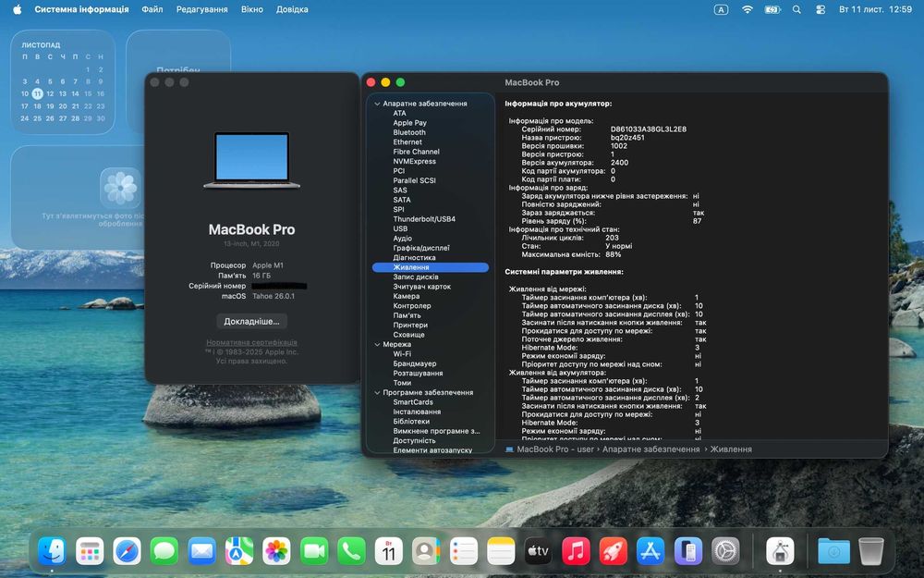Collapse the Мережа section in the sidebar
This screenshot has height=578, width=924.
pos(377,344)
